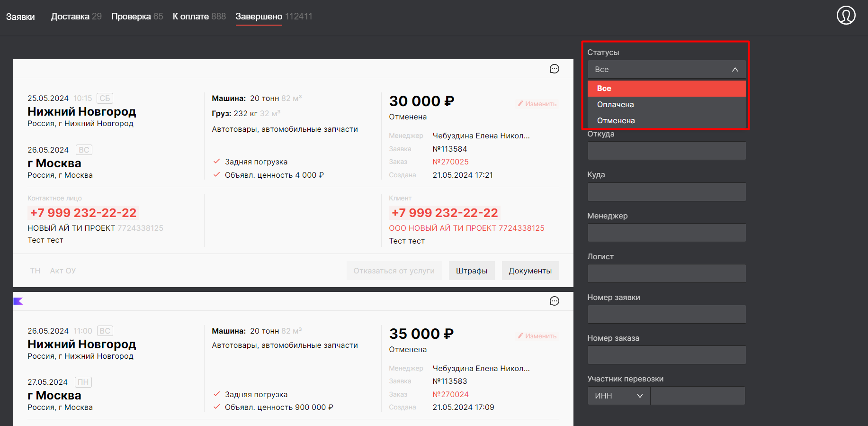Call client phone +7 999 232-22-22

[445, 213]
